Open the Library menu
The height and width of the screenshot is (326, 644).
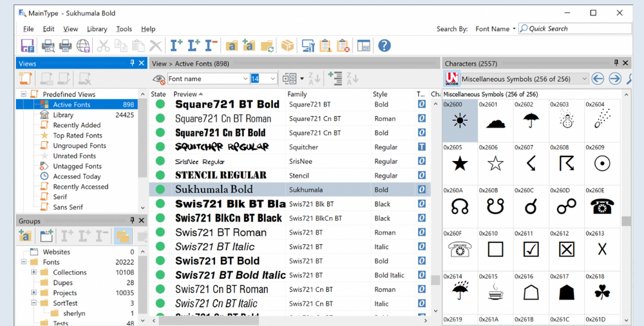97,29
